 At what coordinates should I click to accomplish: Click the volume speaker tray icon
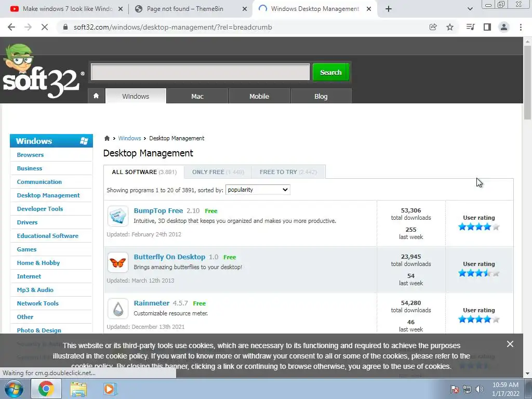tap(480, 389)
